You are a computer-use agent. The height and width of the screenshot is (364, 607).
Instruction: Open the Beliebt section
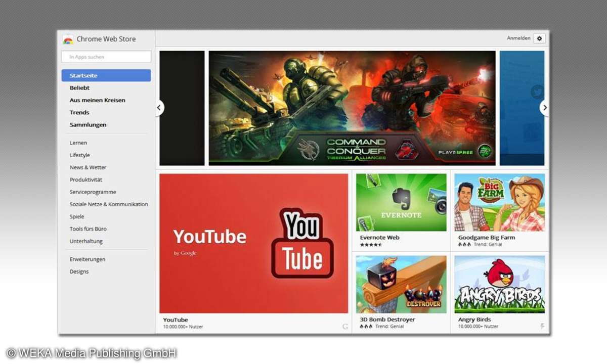pos(79,88)
